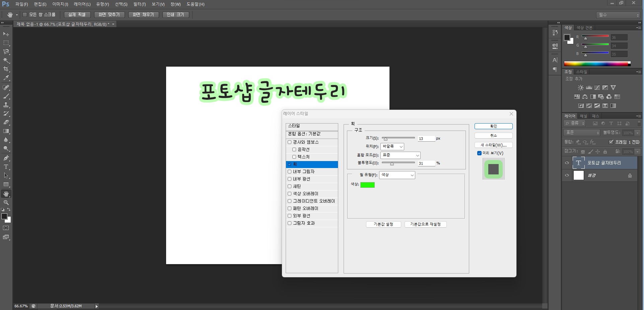Select the Rectangle shape tool
Image resolution: width=644 pixels, height=310 pixels.
click(6, 184)
